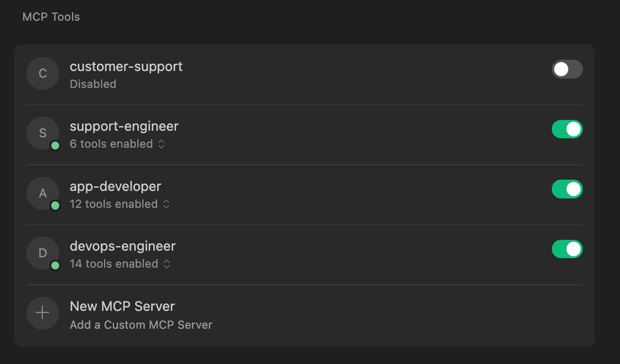
Task: Expand the "12 tools enabled" list chevron
Action: [x=166, y=204]
